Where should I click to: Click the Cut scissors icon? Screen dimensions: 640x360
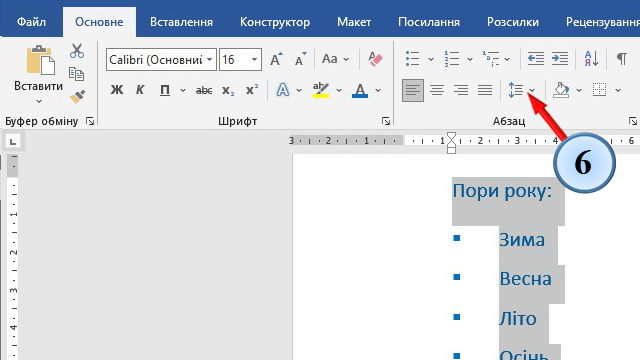coord(77,51)
